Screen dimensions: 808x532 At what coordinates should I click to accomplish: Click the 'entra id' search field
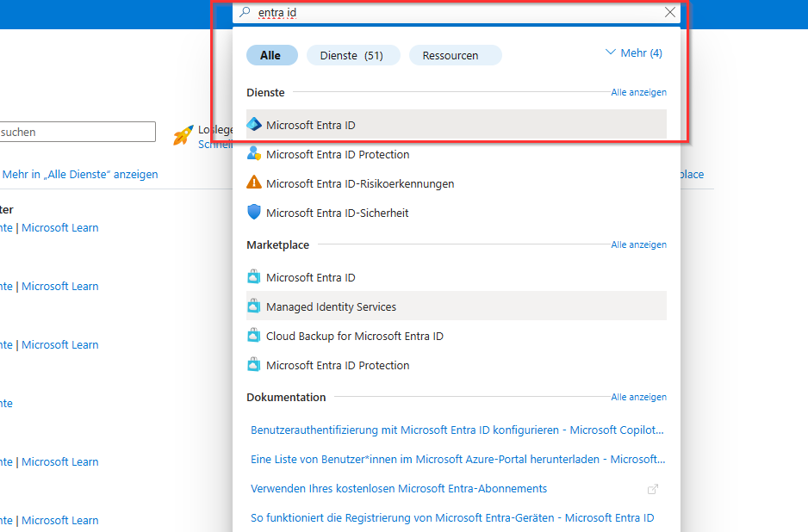(456, 12)
